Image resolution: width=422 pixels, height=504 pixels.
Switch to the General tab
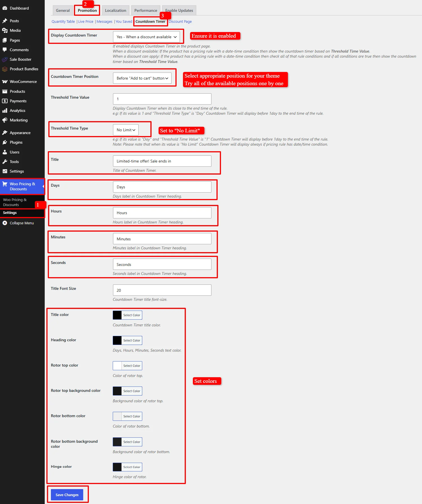click(x=63, y=10)
